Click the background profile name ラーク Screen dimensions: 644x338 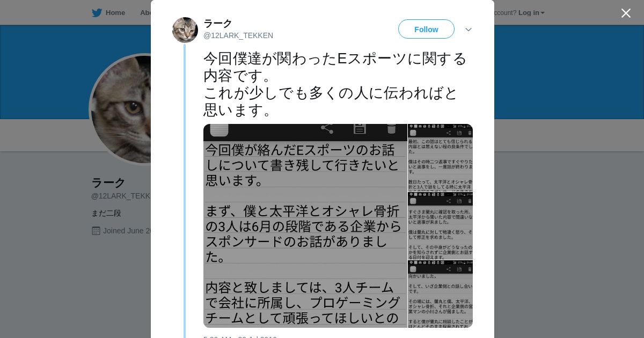click(108, 182)
